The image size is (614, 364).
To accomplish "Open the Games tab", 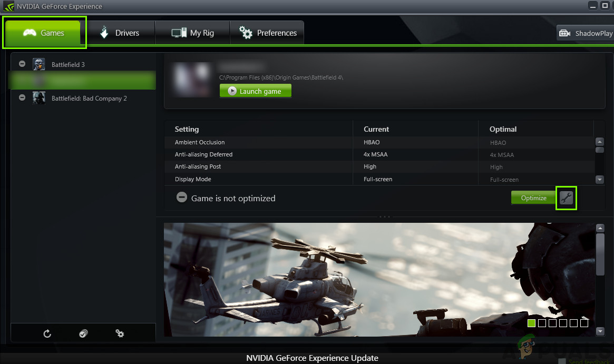I will point(43,33).
